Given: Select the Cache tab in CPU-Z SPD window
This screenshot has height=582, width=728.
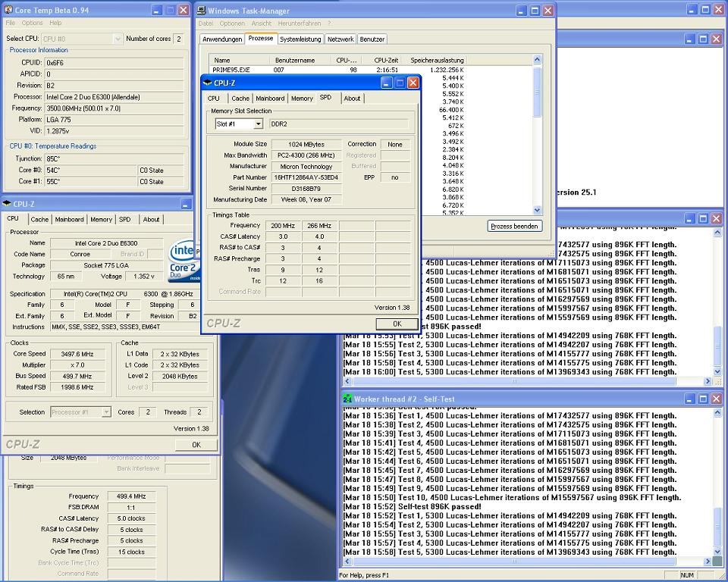Looking at the screenshot, I should 240,99.
